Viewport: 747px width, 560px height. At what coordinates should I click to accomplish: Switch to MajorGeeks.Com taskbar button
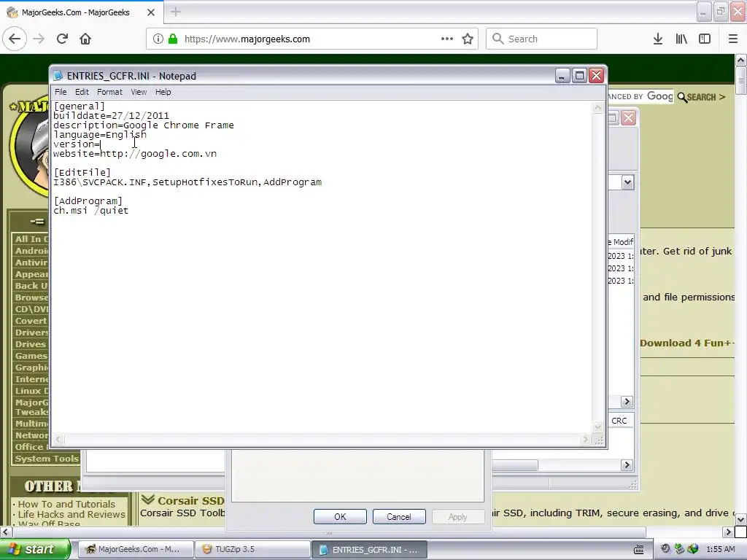135,549
